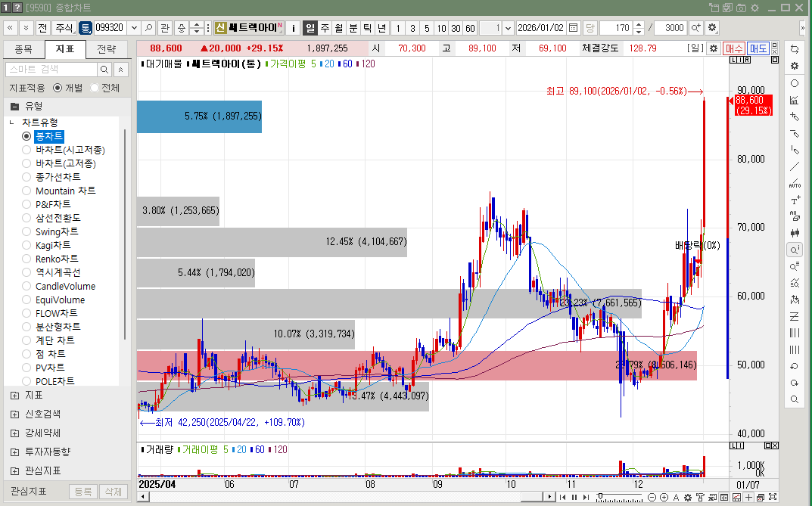Expand the 관심지표 tree node

click(14, 470)
